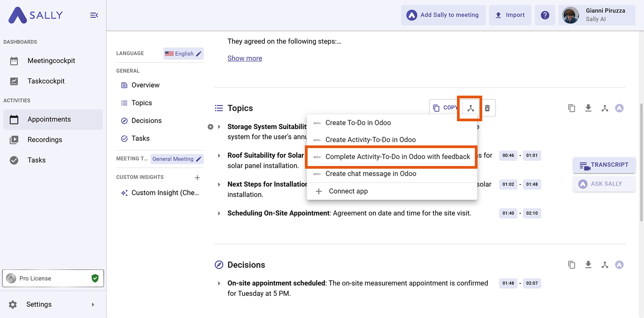The width and height of the screenshot is (644, 318).
Task: Click Add Sally to meeting button
Action: click(443, 15)
